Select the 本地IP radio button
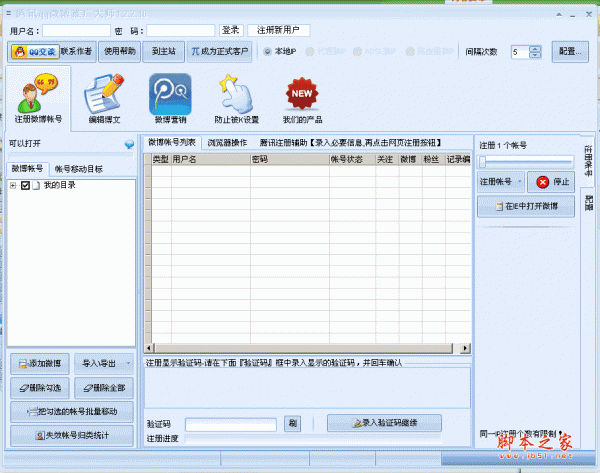 tap(267, 51)
